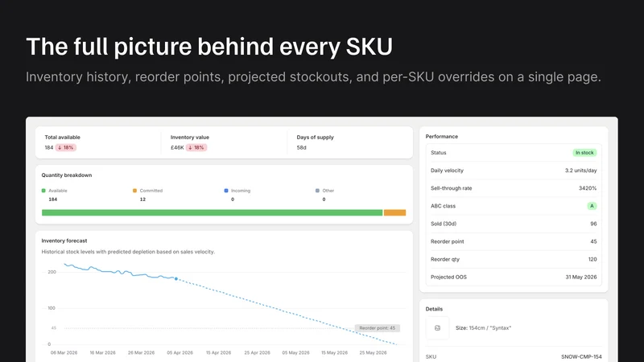
Task: Click the In stock status badge
Action: (x=584, y=153)
